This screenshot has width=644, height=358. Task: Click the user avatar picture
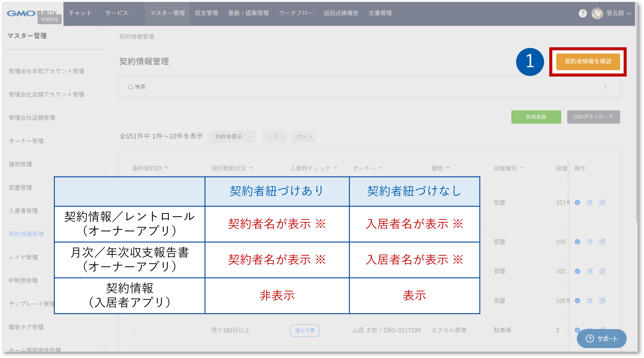597,13
